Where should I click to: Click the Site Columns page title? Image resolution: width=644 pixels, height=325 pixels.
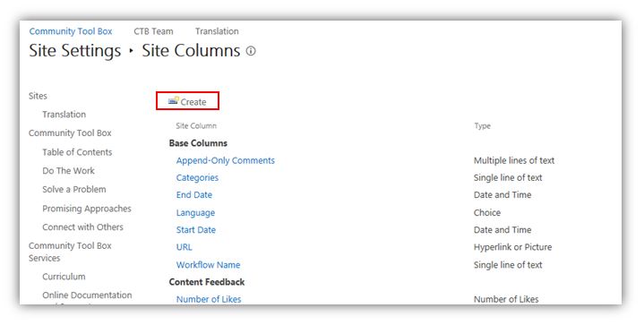click(x=191, y=51)
